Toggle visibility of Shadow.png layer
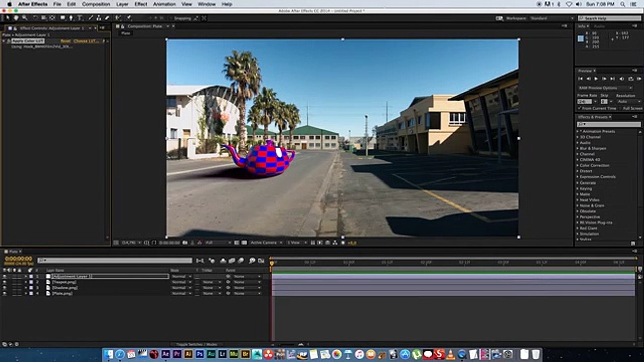644x362 pixels. point(5,287)
